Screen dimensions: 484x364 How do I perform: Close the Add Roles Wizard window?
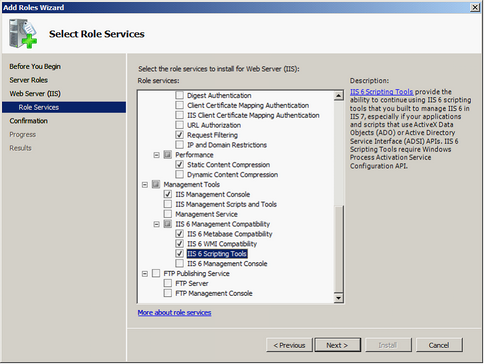[x=475, y=7]
